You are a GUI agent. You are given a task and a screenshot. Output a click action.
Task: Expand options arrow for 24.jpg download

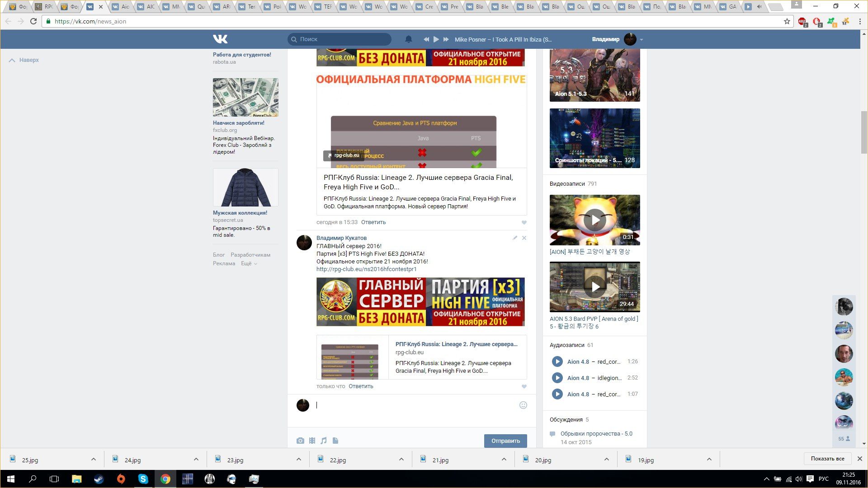[196, 460]
